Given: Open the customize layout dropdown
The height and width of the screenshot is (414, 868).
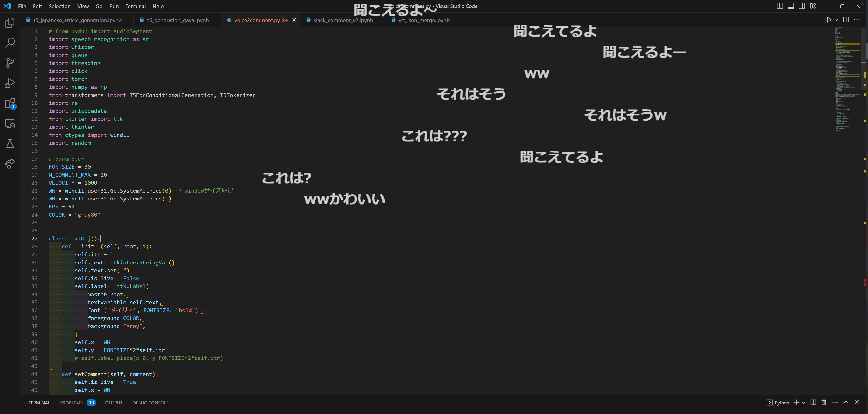Looking at the screenshot, I should coord(813,6).
